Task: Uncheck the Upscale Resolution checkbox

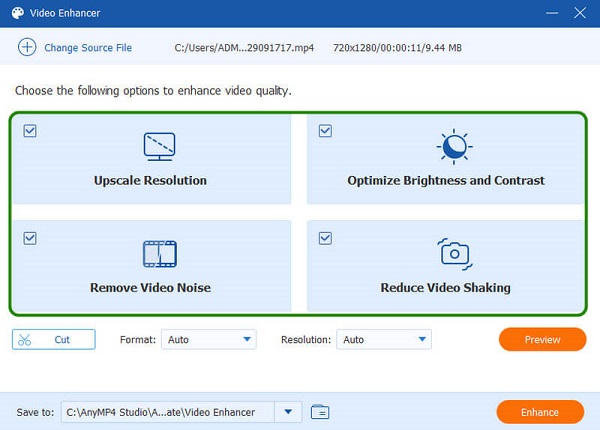Action: tap(30, 131)
